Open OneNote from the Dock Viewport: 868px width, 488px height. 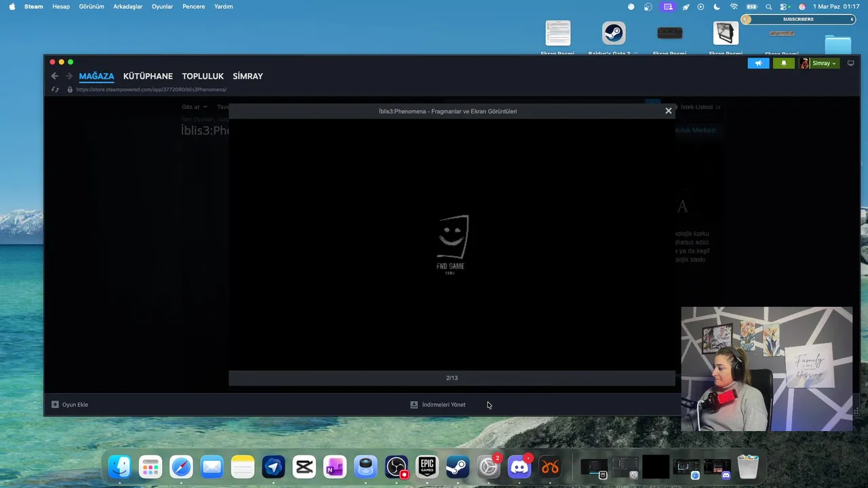pos(334,467)
